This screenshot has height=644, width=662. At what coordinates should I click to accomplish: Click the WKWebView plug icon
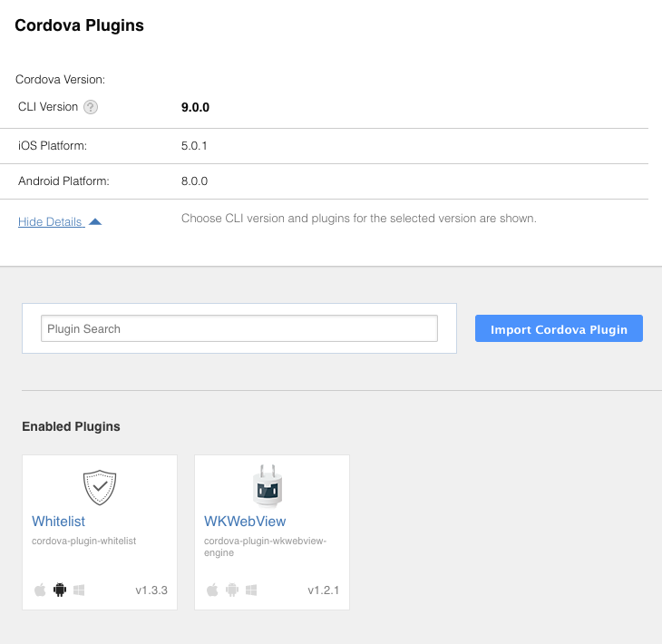click(268, 485)
